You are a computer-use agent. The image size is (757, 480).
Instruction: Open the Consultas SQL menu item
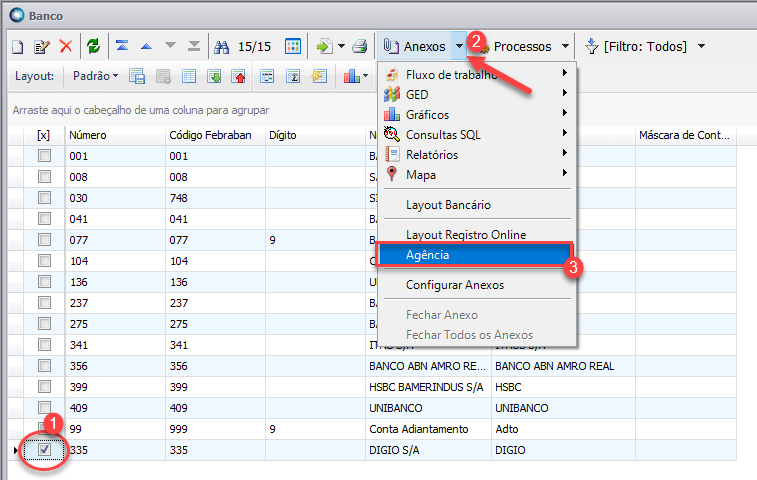click(477, 135)
